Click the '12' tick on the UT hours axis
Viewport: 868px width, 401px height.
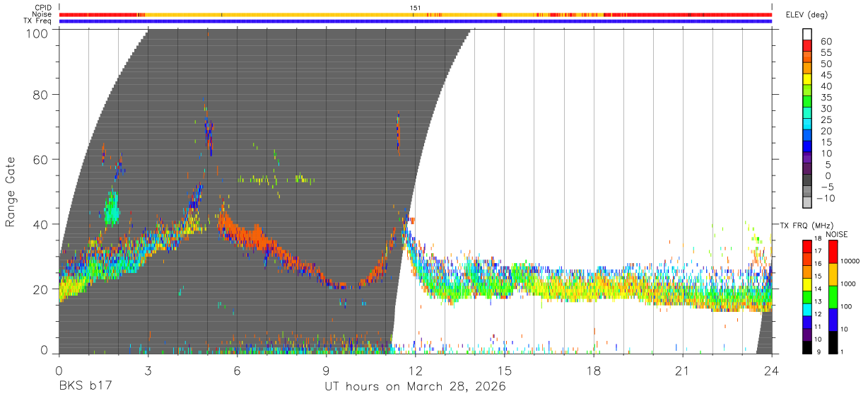point(416,371)
